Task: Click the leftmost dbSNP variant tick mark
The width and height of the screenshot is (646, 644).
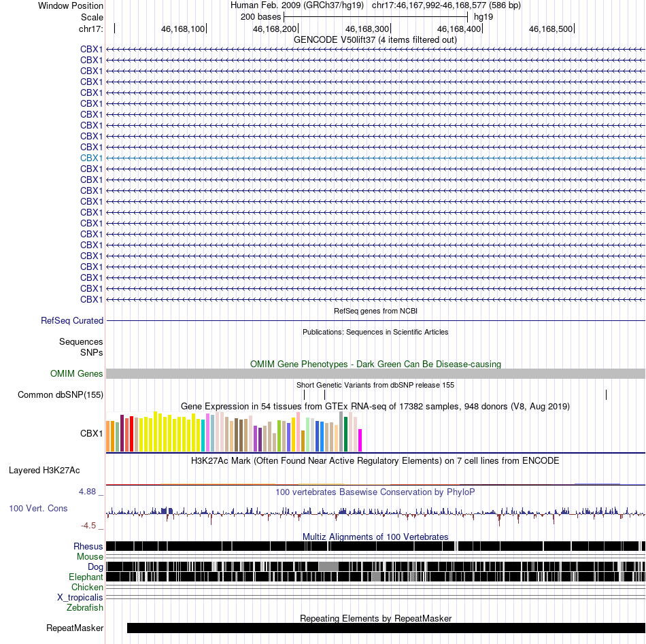Action: click(x=304, y=394)
